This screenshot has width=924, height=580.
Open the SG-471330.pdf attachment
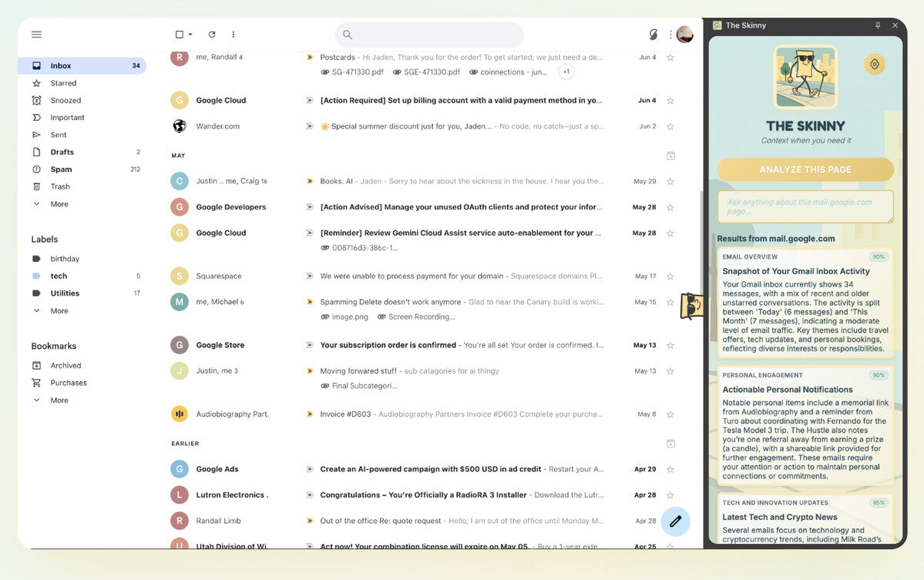pos(352,72)
